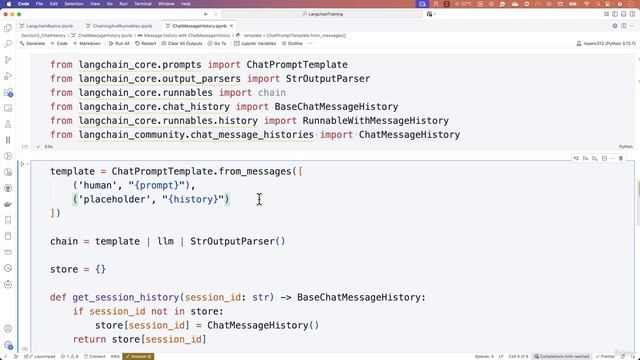Click Connect in the status bar
Viewport: 640px width, 360px height.
95,356
